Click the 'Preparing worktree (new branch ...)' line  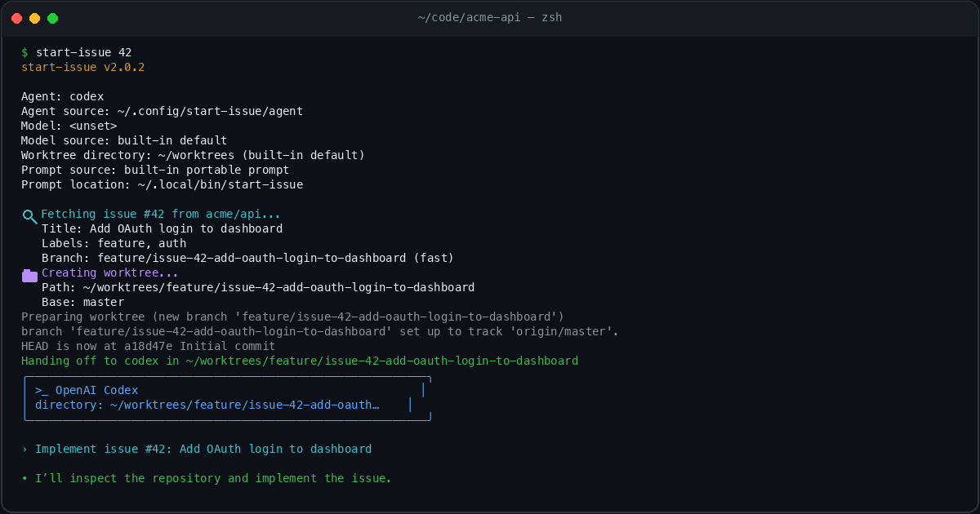[292, 317]
